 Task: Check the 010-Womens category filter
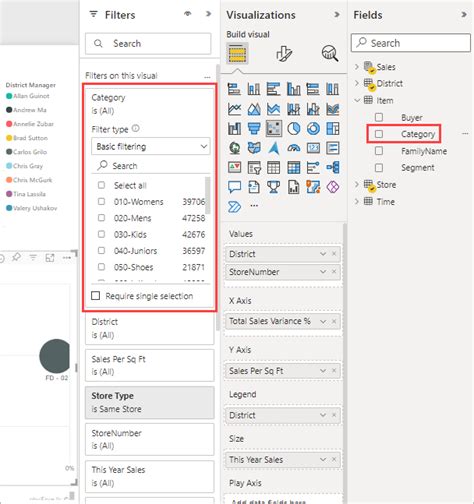coord(101,201)
